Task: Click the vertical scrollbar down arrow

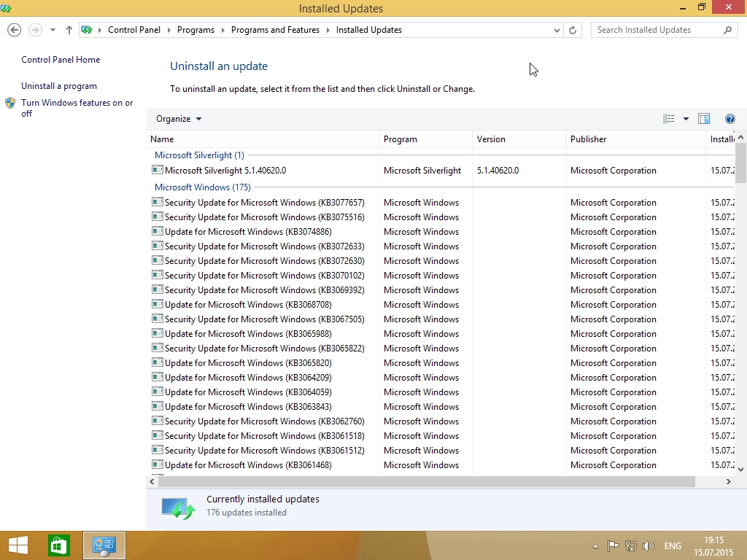Action: [741, 469]
